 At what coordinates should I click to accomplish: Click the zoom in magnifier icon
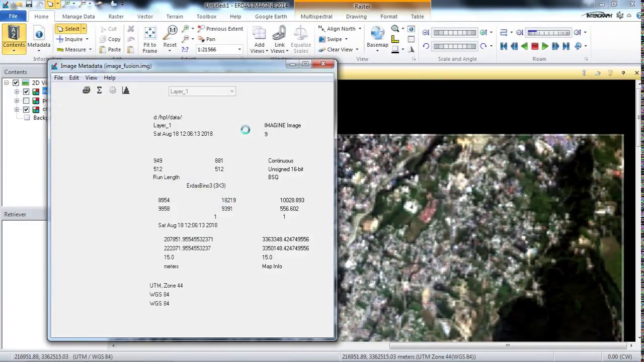186,29
